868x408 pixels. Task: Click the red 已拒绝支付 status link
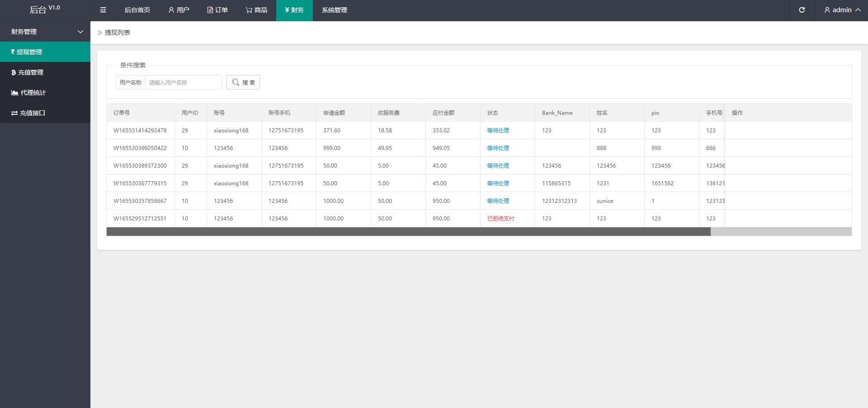pos(500,219)
